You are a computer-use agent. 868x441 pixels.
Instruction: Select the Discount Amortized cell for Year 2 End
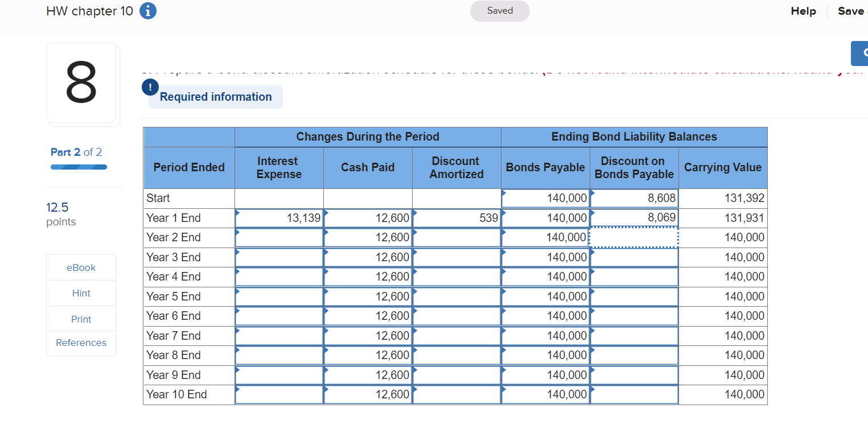click(456, 237)
